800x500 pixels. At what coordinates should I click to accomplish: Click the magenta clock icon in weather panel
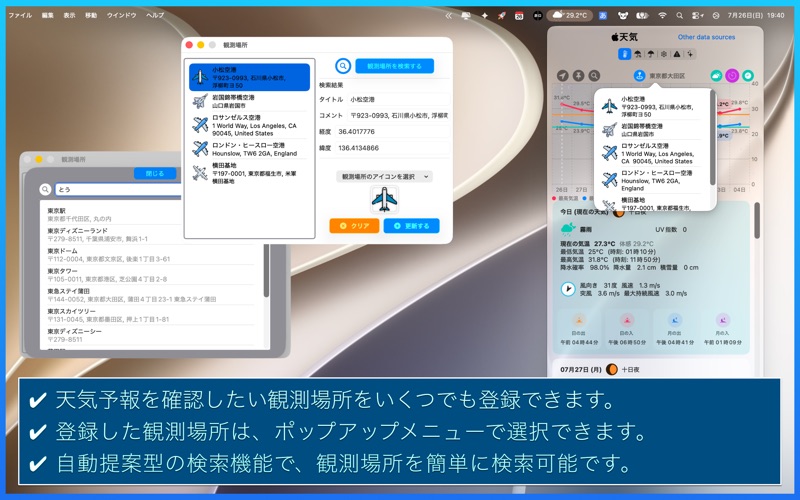[x=732, y=76]
